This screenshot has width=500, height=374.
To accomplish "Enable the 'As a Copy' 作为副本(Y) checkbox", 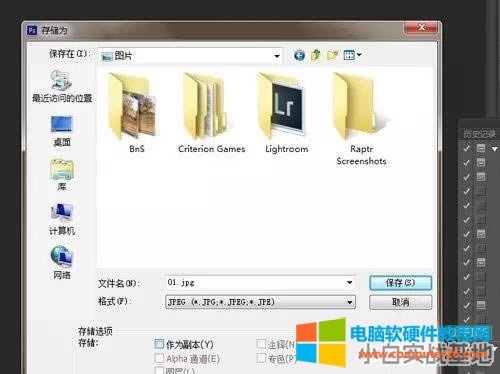I will point(160,344).
